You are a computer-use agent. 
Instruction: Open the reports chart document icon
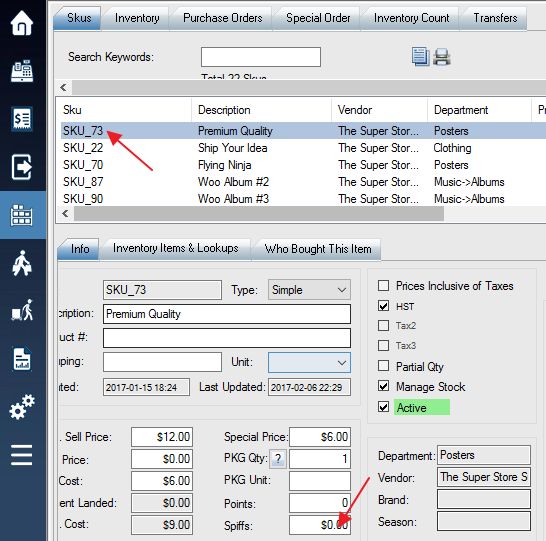tap(22, 359)
